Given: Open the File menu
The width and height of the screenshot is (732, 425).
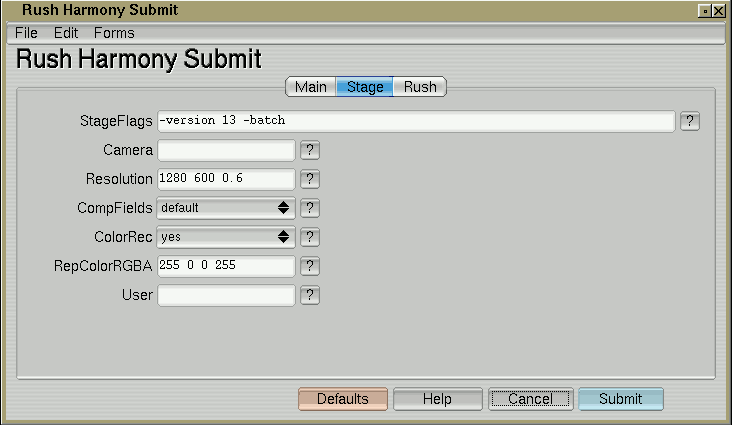Looking at the screenshot, I should point(26,33).
